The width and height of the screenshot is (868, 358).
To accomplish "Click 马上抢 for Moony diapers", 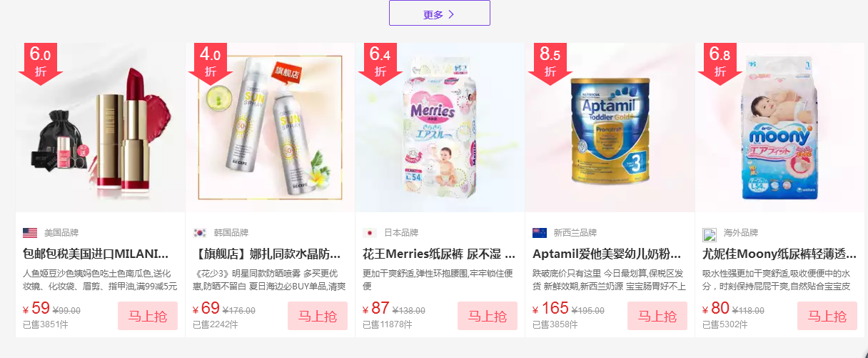I will pos(827,316).
